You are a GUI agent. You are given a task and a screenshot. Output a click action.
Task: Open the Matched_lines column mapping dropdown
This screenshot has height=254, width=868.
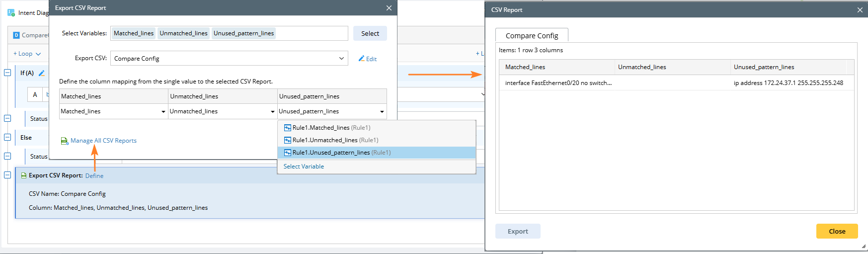[x=163, y=112]
